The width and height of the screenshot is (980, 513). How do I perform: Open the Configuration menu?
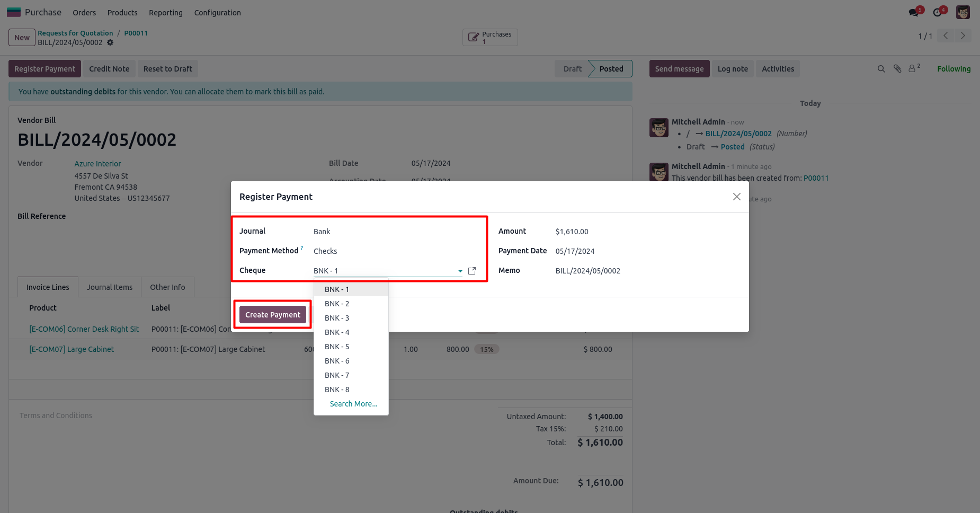[217, 13]
